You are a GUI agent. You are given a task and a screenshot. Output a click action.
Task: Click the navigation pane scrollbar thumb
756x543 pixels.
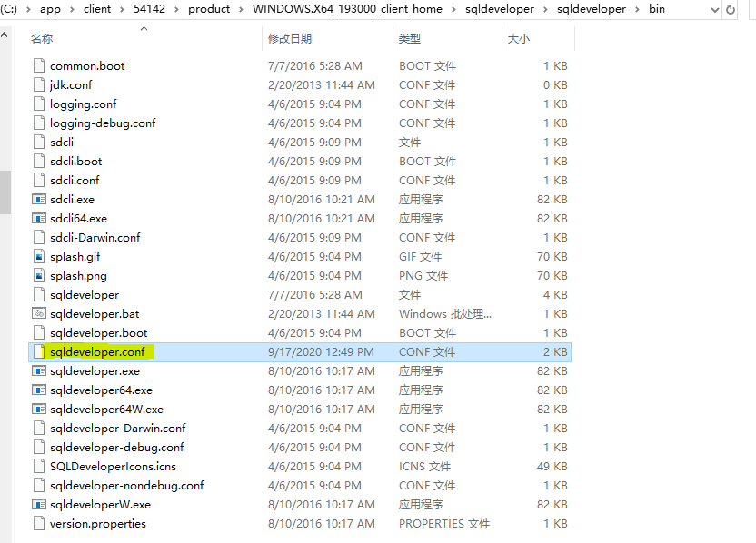(x=5, y=192)
